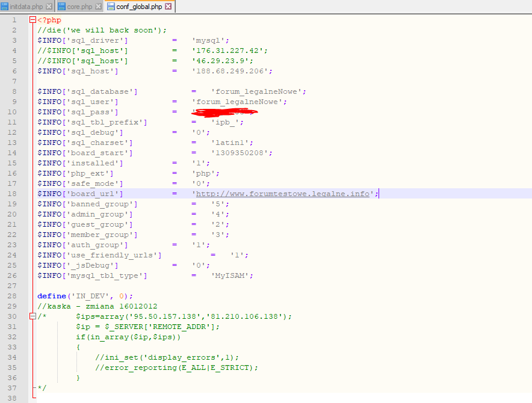Click line number 28 in the gutter
Screen dimensions: 532x403
coord(13,296)
